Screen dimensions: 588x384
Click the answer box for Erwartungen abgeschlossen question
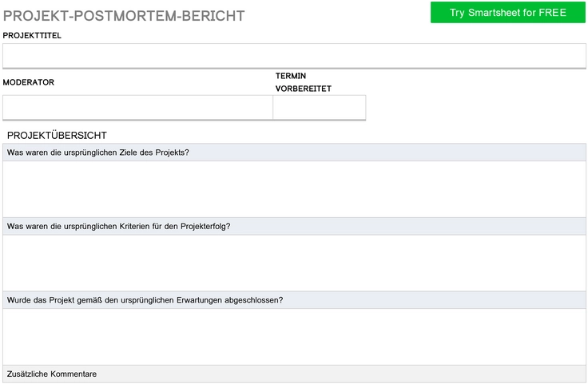click(294, 337)
